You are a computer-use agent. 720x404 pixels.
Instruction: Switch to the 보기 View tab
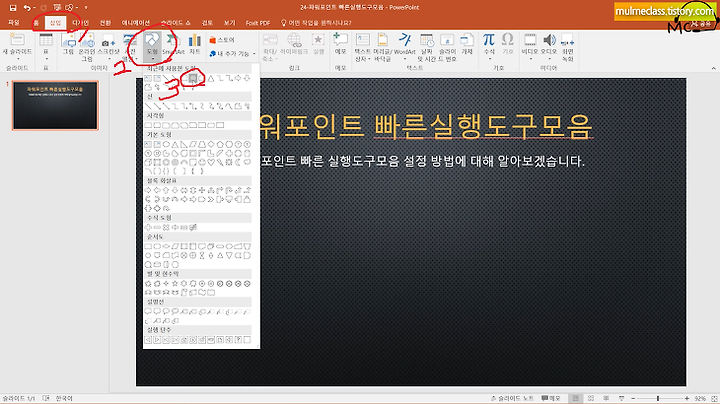point(229,22)
